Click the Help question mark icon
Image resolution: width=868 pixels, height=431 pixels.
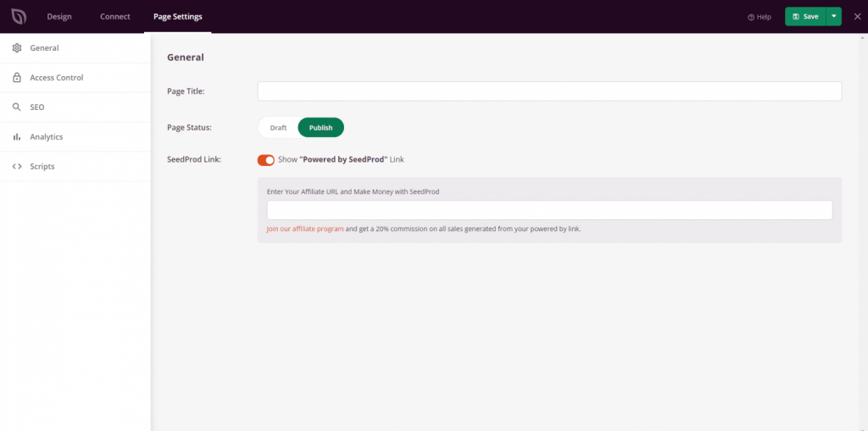[x=751, y=17]
